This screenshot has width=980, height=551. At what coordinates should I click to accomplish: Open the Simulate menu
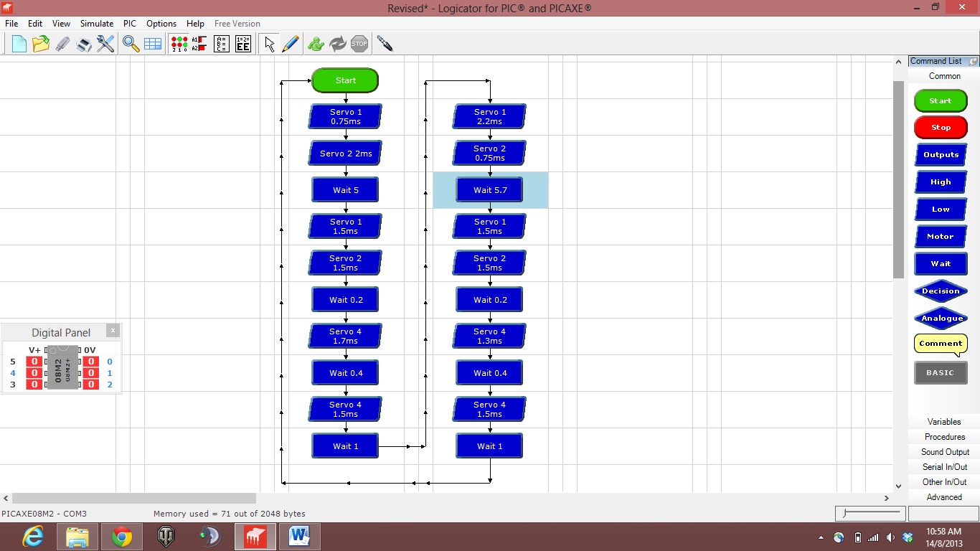click(97, 24)
